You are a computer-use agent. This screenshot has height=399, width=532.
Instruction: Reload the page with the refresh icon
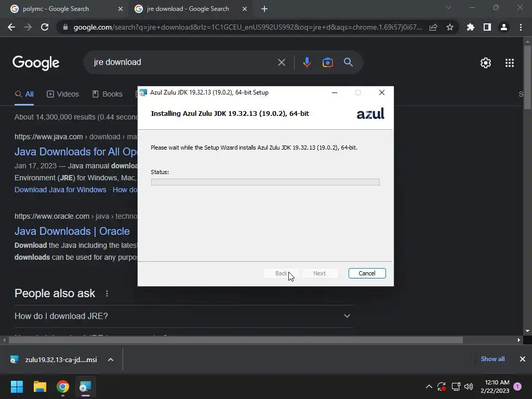coord(45,27)
